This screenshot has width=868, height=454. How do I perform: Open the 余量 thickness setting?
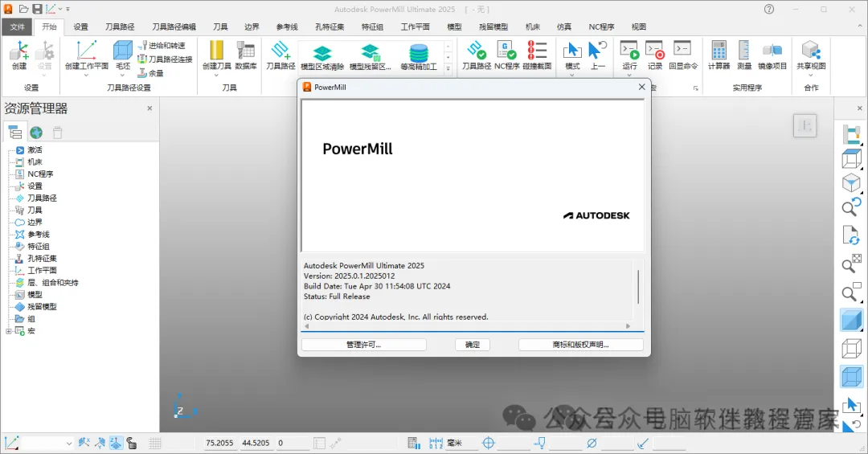(x=150, y=73)
